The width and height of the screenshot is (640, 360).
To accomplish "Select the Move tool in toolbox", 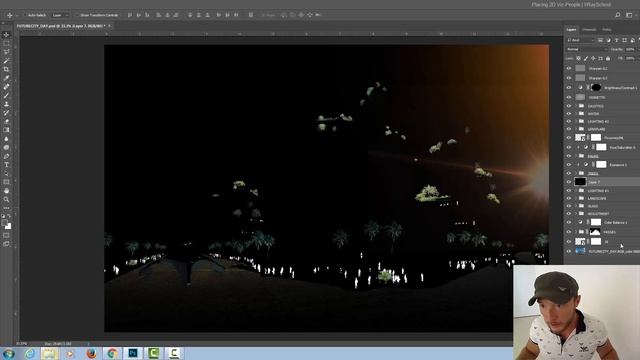I will coord(6,35).
